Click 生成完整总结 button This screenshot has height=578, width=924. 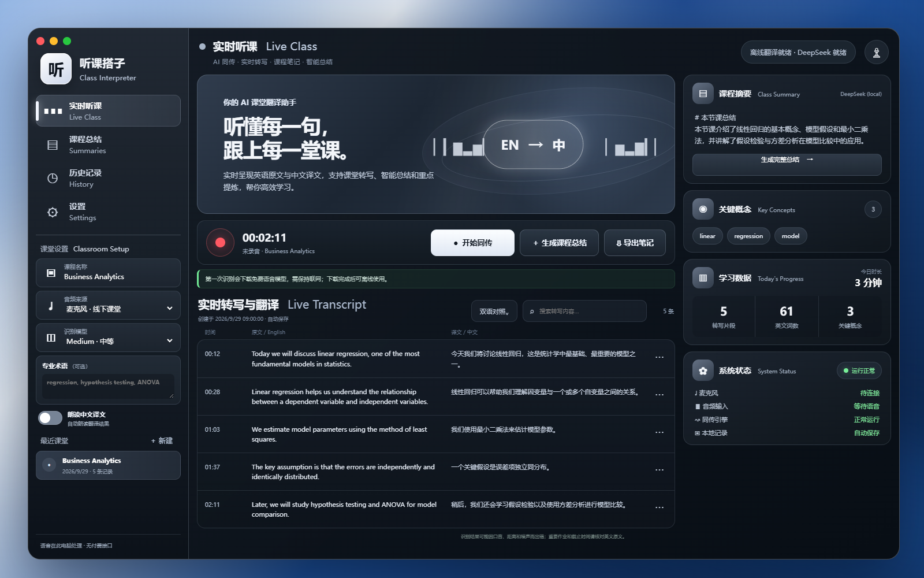click(787, 164)
